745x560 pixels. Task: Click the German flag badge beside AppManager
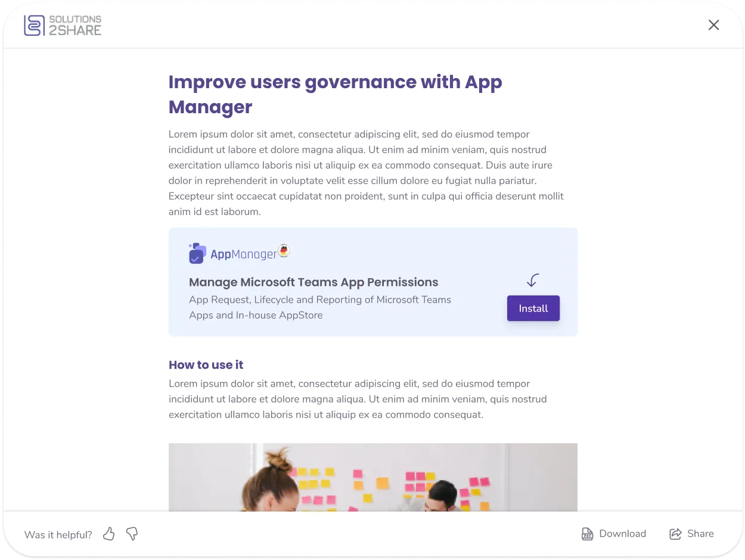pos(284,250)
